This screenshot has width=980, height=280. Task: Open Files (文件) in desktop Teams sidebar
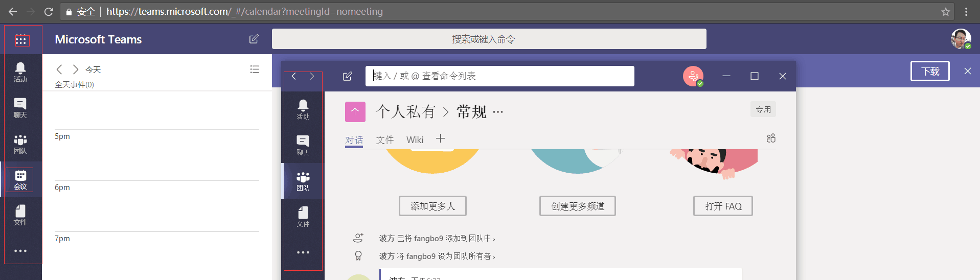303,217
